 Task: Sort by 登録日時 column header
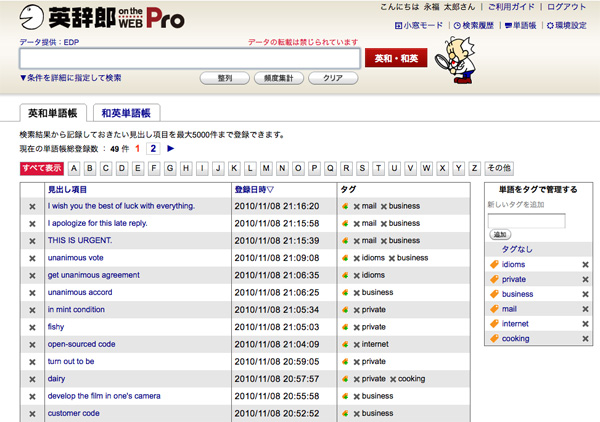pos(254,189)
